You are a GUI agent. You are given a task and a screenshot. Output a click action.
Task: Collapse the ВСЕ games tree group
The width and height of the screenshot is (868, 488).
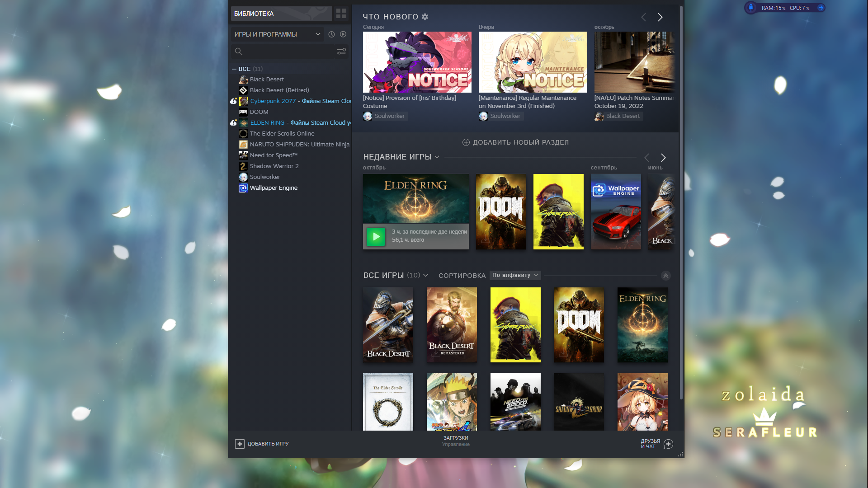coord(234,69)
